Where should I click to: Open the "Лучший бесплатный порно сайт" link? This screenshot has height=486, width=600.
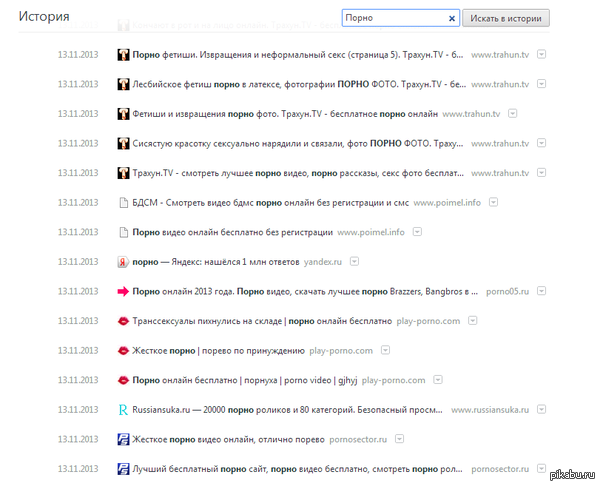pyautogui.click(x=297, y=469)
